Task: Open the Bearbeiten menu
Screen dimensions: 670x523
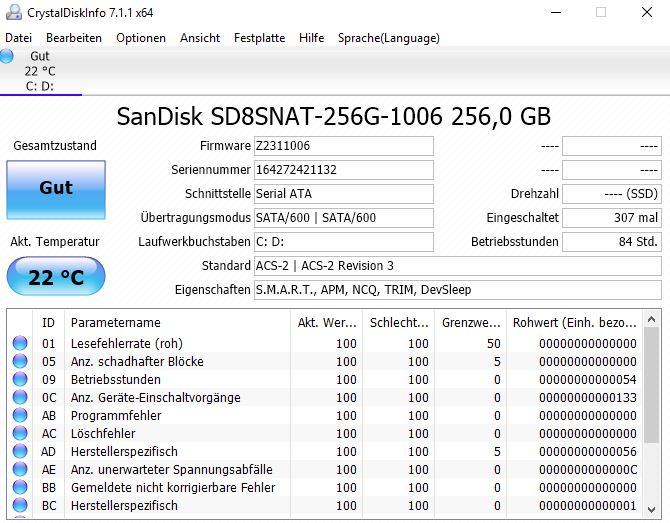Action: click(x=74, y=38)
